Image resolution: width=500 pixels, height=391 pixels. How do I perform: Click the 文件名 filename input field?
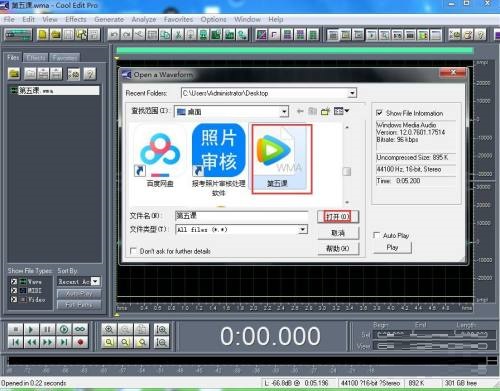(x=241, y=216)
